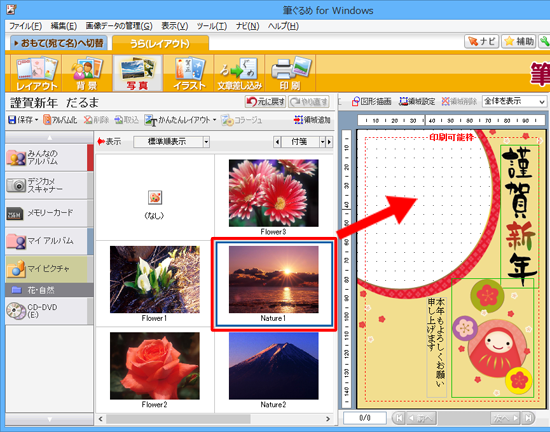Viewport: 550px width, 432px height.
Task: Open the 表示(V) menu
Action: 175,26
